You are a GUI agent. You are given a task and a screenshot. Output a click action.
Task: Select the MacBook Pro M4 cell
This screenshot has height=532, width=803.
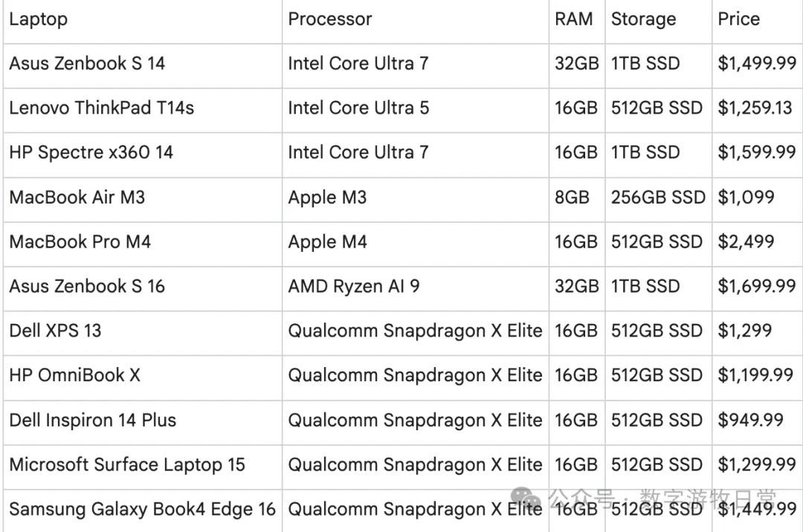(x=80, y=241)
